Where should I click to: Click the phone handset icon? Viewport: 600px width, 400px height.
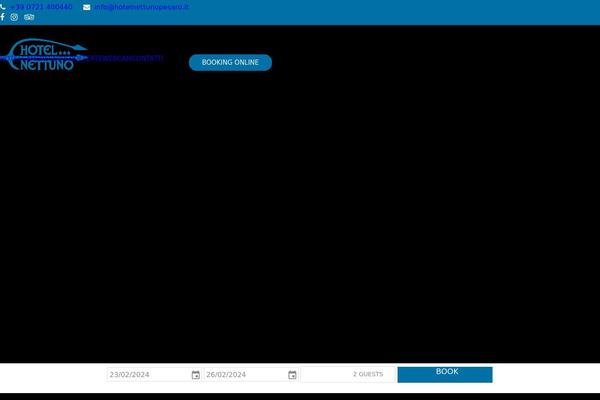click(3, 7)
